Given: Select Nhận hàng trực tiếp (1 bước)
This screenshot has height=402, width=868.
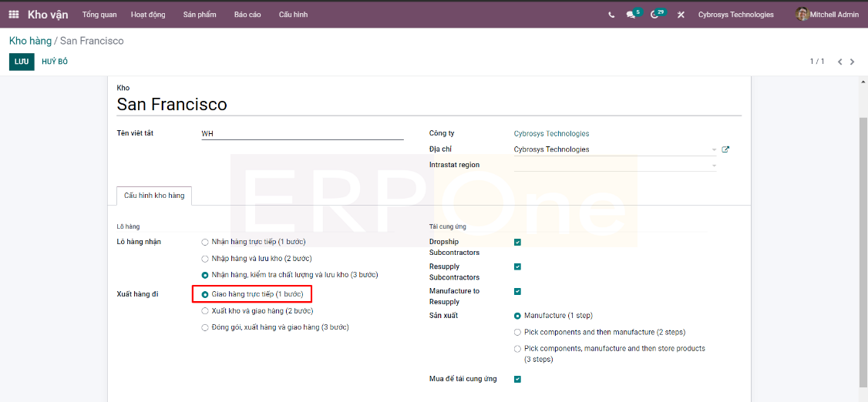Looking at the screenshot, I should coord(205,242).
